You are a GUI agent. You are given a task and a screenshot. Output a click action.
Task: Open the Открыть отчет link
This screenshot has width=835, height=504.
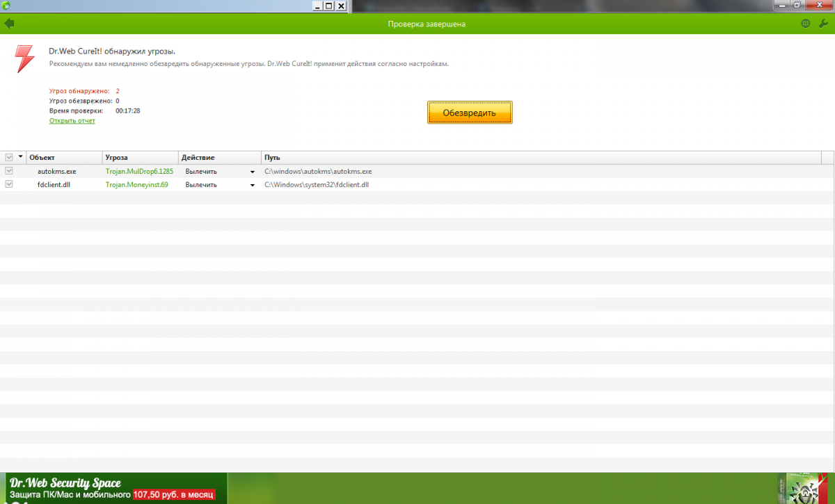(x=72, y=121)
